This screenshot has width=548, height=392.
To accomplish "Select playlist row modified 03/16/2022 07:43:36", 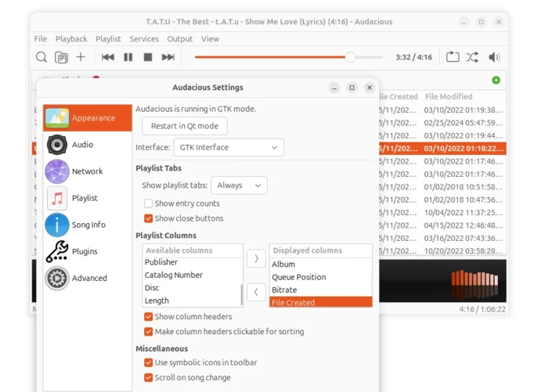I will (442, 239).
